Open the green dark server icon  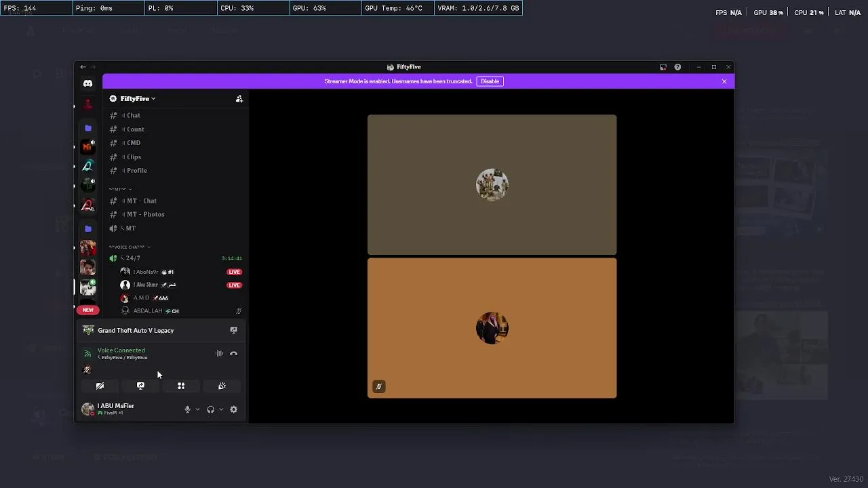[x=87, y=185]
